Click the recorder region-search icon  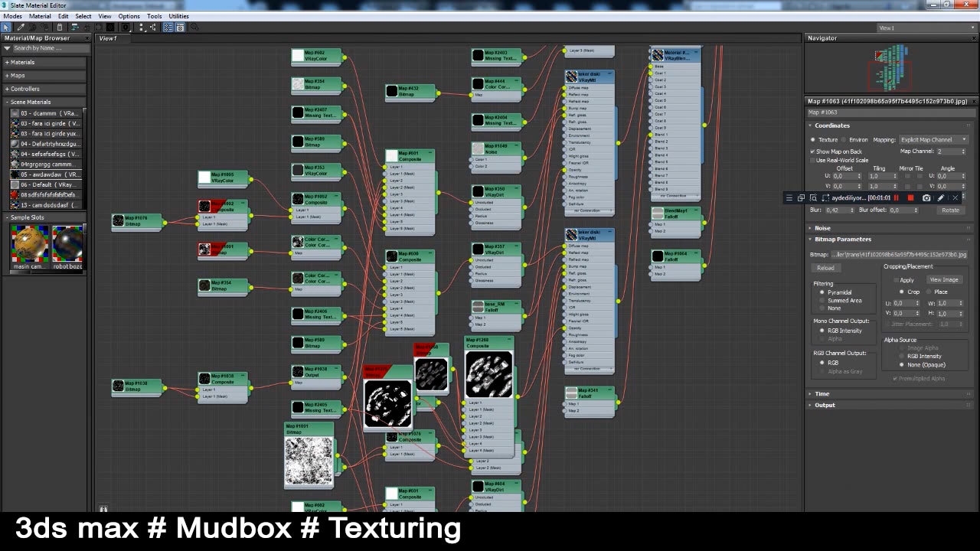[813, 198]
